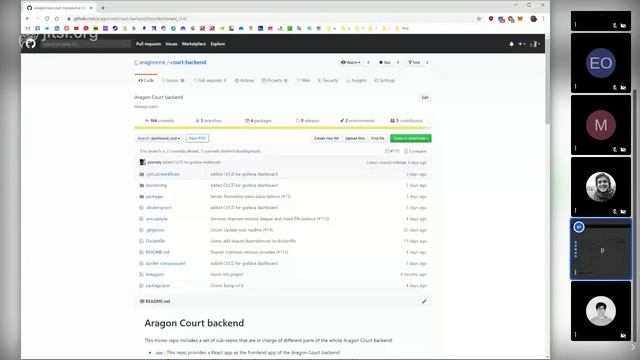Click the Upload files button
The width and height of the screenshot is (640, 360).
(355, 138)
